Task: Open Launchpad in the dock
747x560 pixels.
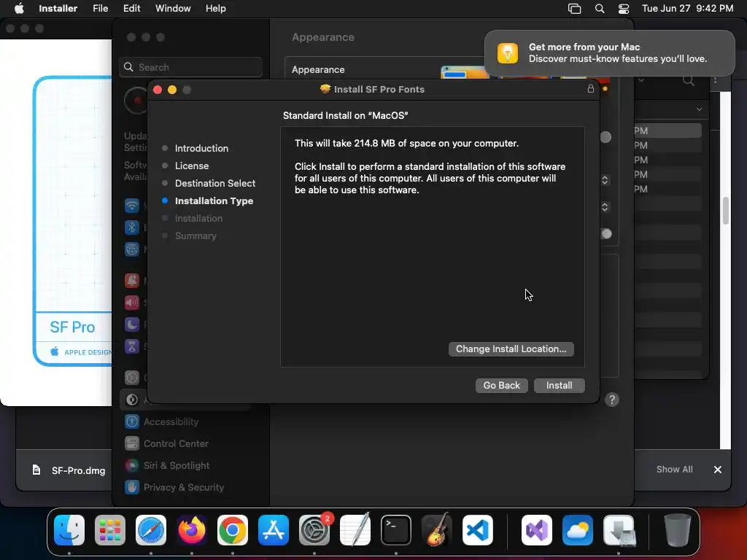Action: pyautogui.click(x=110, y=530)
